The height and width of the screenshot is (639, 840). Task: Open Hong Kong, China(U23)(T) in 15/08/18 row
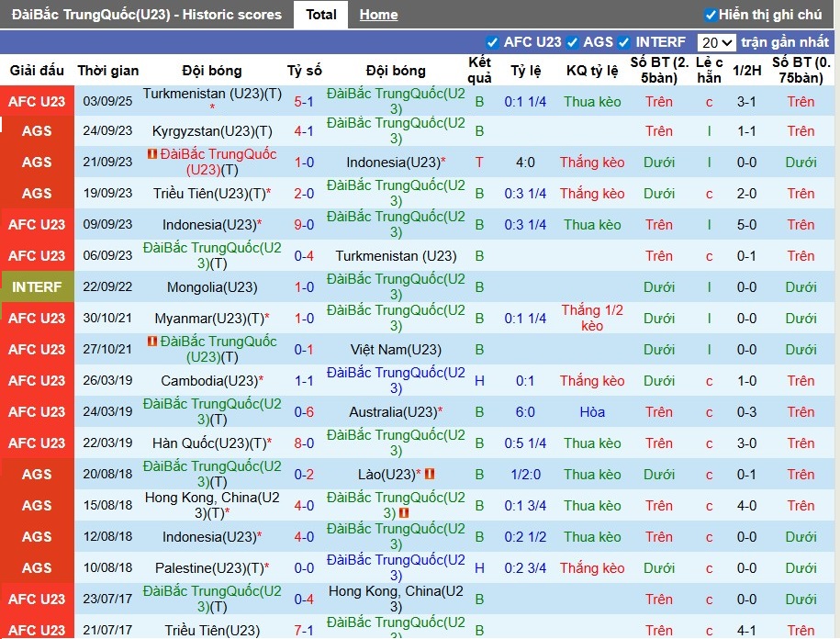[x=212, y=506]
